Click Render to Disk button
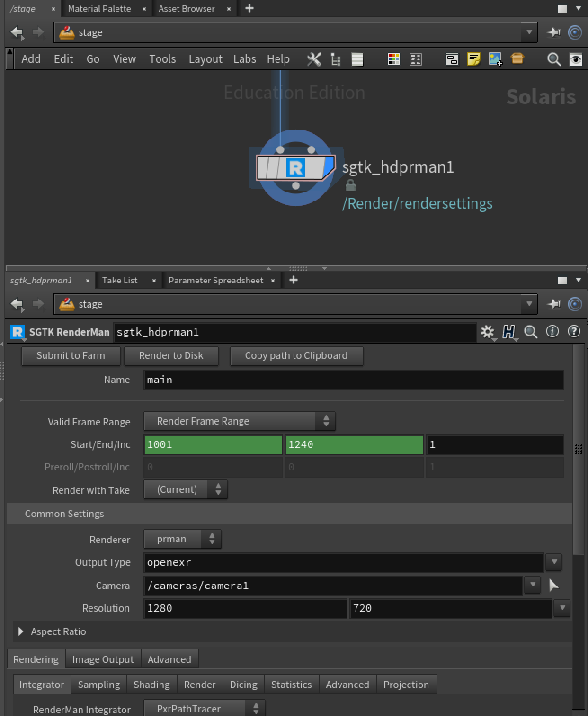This screenshot has width=588, height=716. coord(171,356)
